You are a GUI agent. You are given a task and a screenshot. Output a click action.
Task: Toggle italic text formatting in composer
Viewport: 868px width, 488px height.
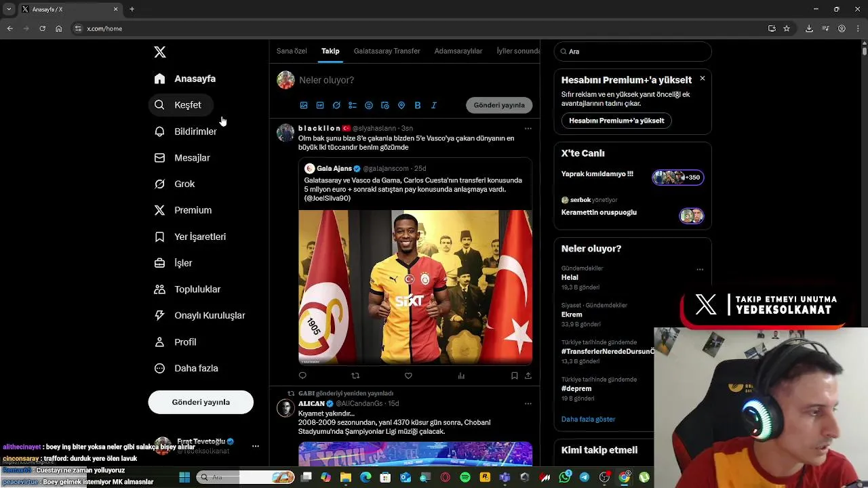tap(434, 105)
